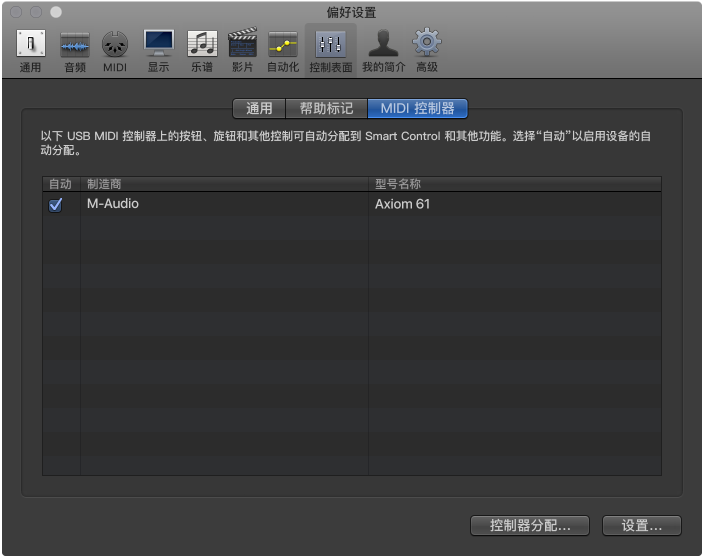Open the 显示 display preferences pane
This screenshot has width=702, height=556.
158,50
